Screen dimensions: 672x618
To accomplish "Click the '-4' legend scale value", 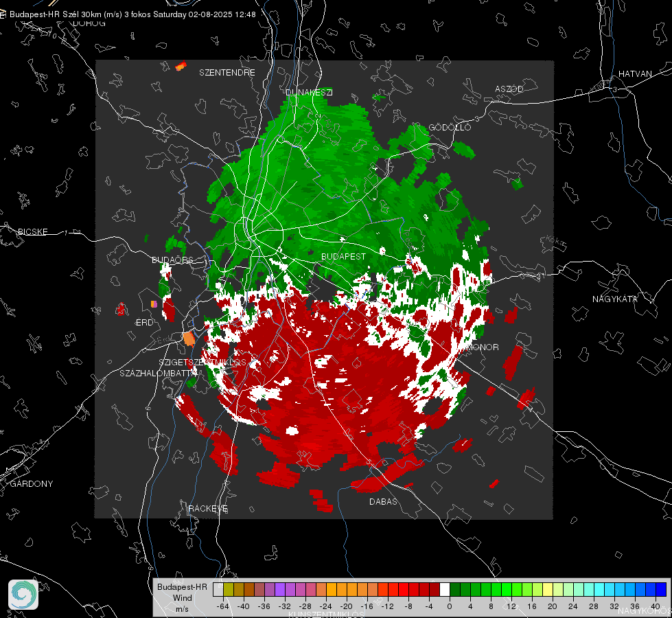I will coord(428,606).
